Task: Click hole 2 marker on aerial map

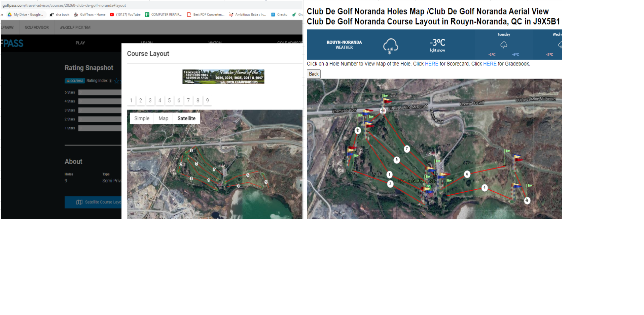Action: (x=358, y=130)
